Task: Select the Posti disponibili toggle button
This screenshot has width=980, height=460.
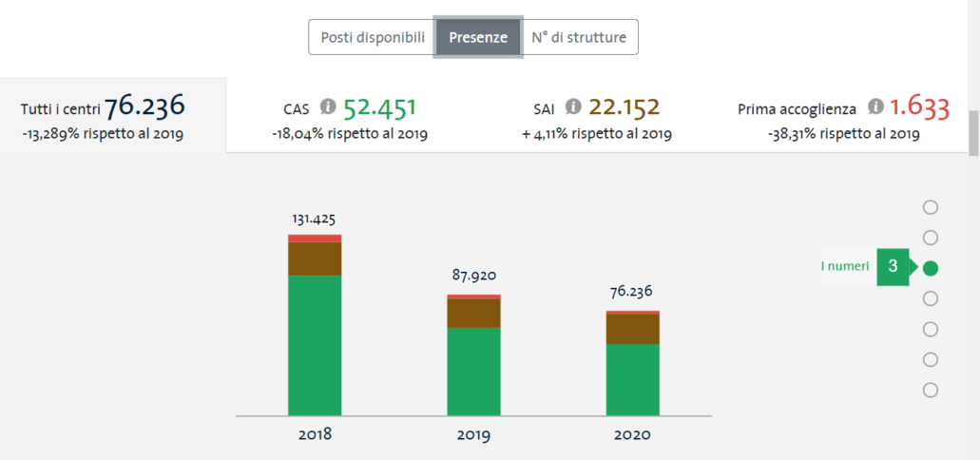Action: click(x=372, y=37)
